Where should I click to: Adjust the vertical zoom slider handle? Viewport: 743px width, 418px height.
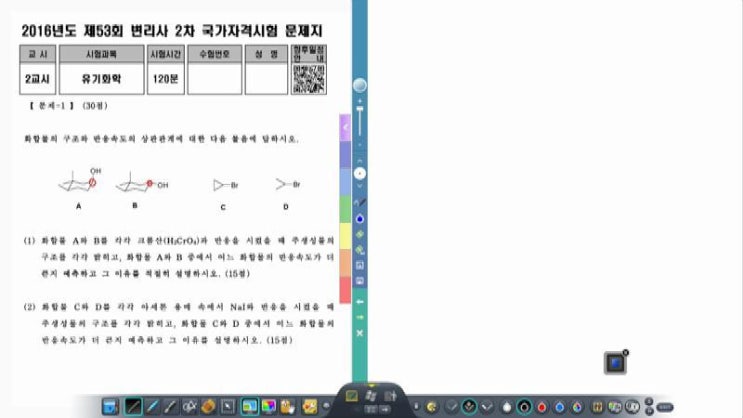point(360,109)
